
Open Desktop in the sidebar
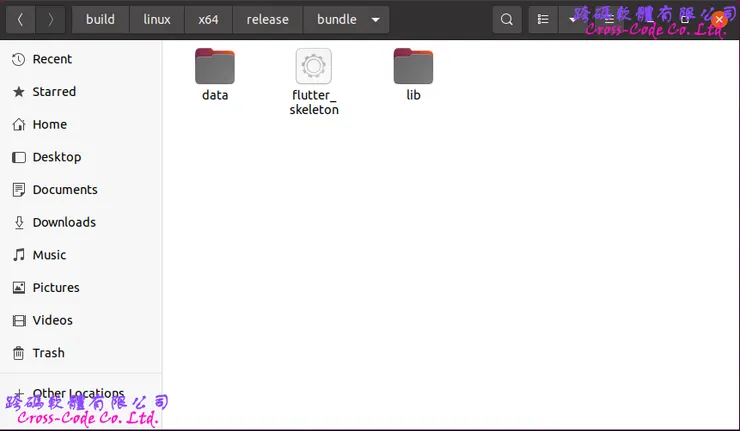[81, 157]
